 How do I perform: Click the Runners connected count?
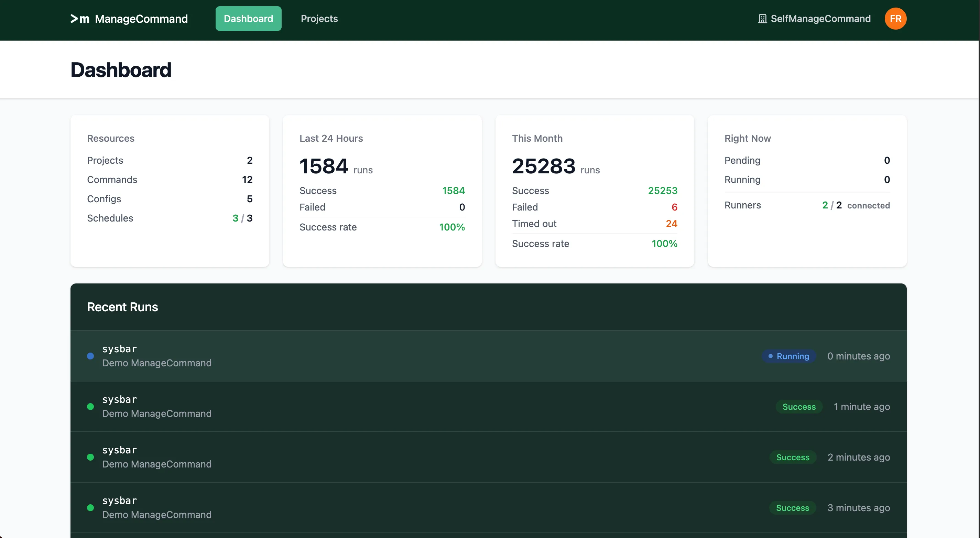coord(832,205)
